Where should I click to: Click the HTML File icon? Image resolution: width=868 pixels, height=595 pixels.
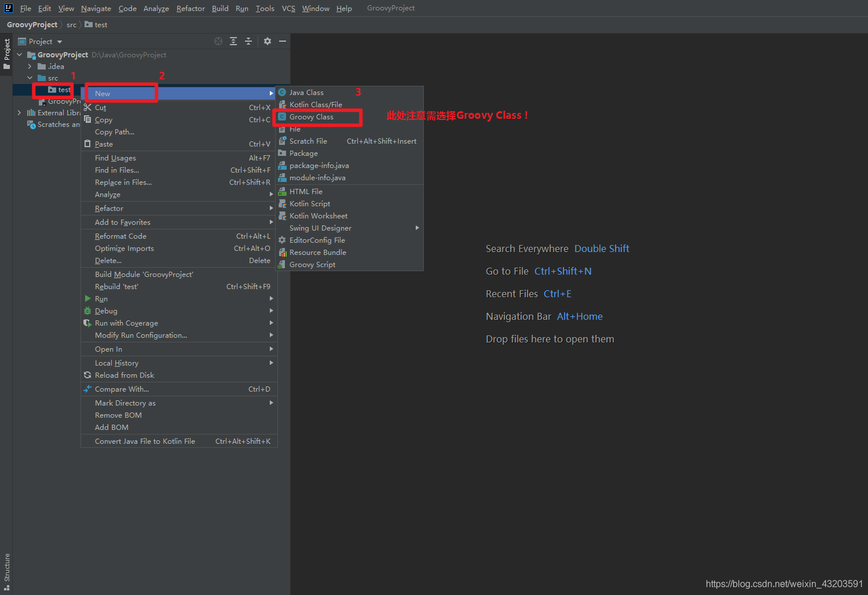click(282, 191)
